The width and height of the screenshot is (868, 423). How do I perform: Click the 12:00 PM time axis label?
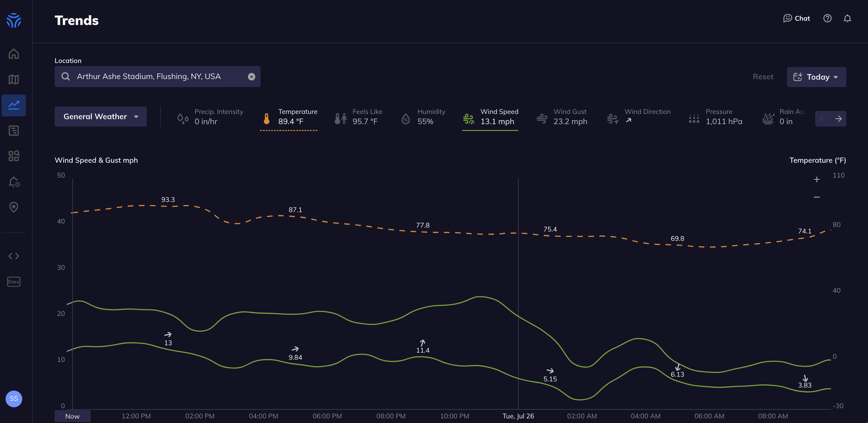(x=136, y=416)
